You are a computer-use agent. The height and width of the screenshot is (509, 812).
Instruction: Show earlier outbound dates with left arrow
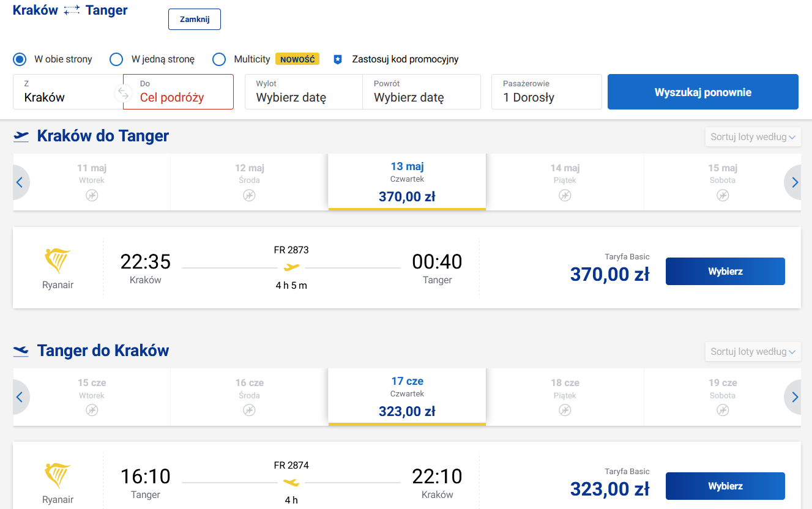tap(20, 182)
